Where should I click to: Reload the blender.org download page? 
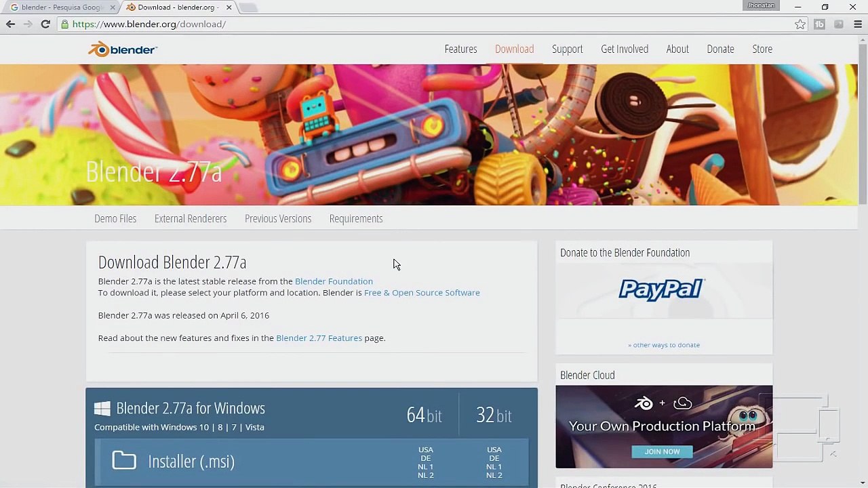45,24
